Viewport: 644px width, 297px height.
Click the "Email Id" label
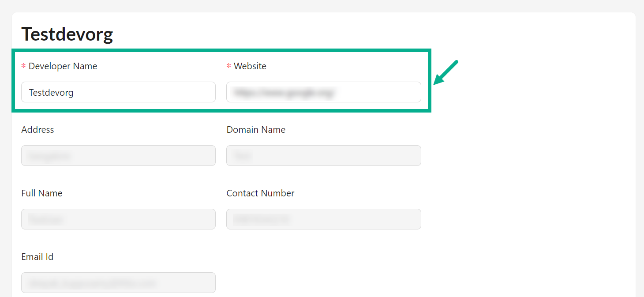click(x=37, y=257)
